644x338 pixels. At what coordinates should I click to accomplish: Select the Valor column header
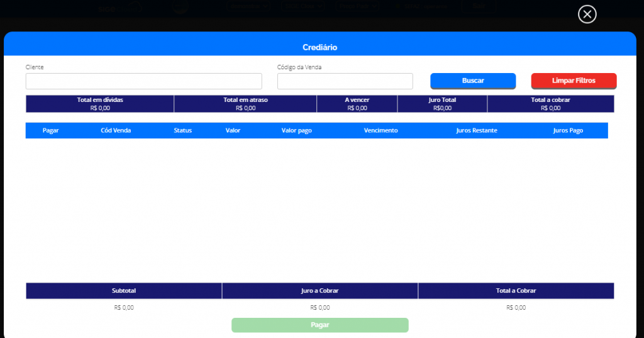point(233,130)
